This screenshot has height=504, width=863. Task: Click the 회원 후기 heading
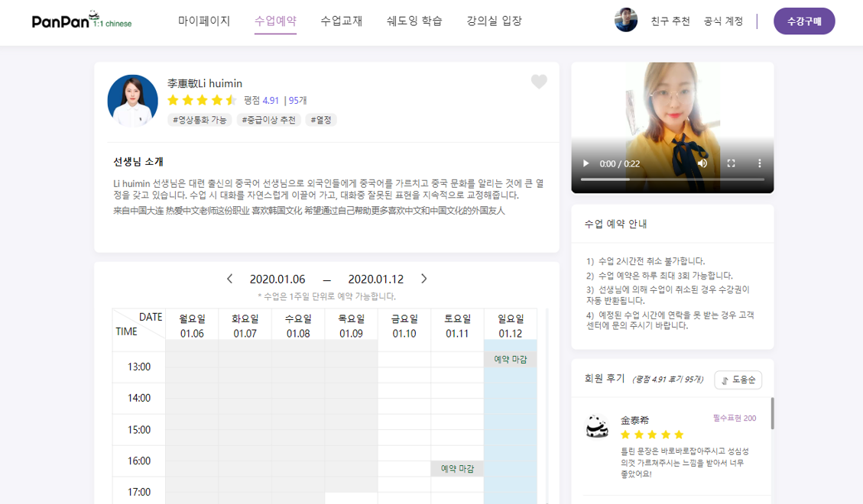[605, 378]
